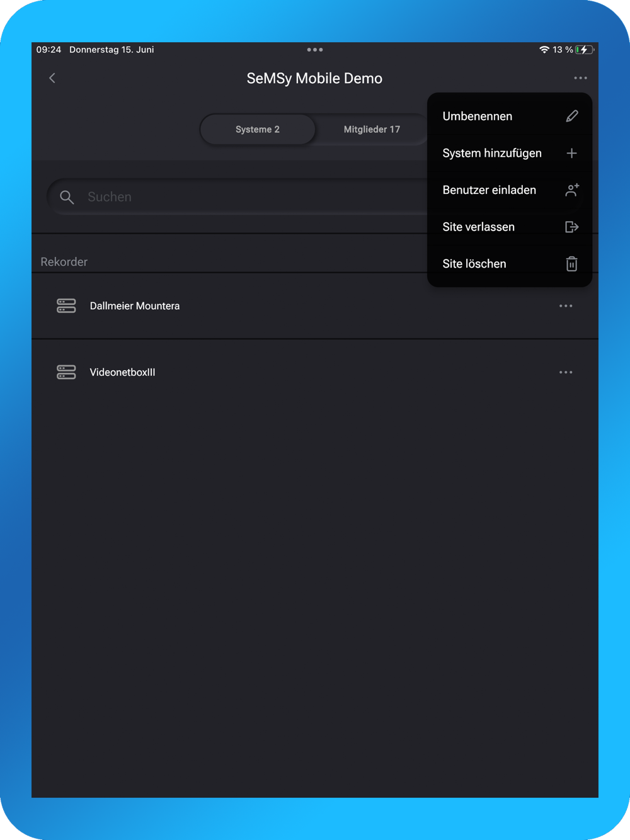Switch to the Systeme 2 tab
This screenshot has width=630, height=840.
coord(258,129)
